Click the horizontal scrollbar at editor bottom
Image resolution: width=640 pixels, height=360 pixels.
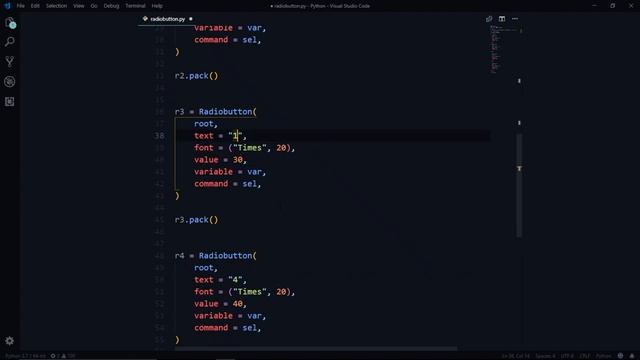click(x=316, y=349)
